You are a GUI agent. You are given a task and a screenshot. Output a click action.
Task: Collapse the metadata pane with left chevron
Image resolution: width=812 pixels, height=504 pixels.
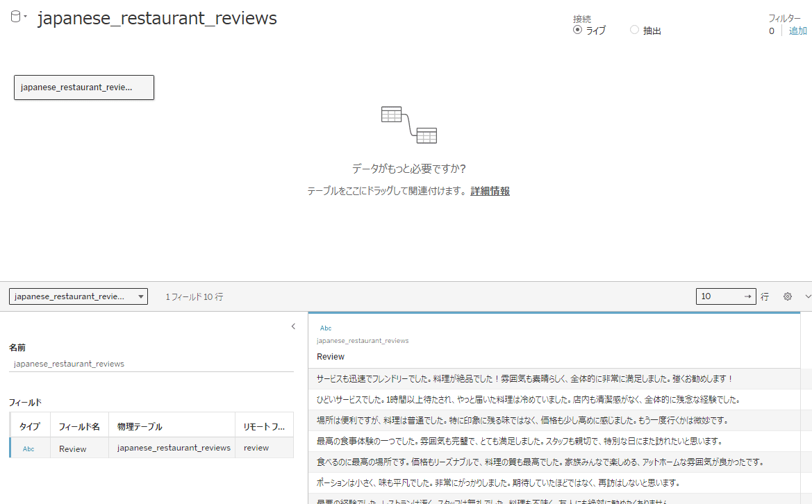tap(293, 326)
